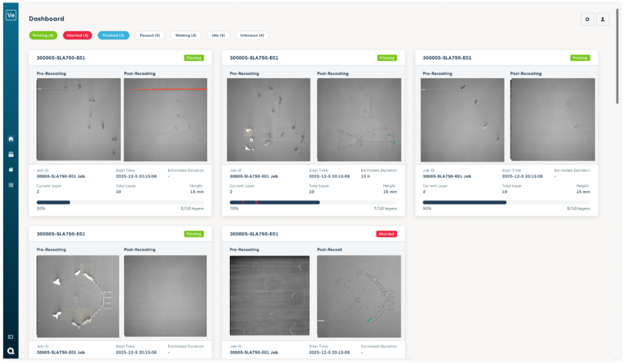This screenshot has width=626, height=364.
Task: Toggle the Finished (4) status filter
Action: click(x=113, y=35)
